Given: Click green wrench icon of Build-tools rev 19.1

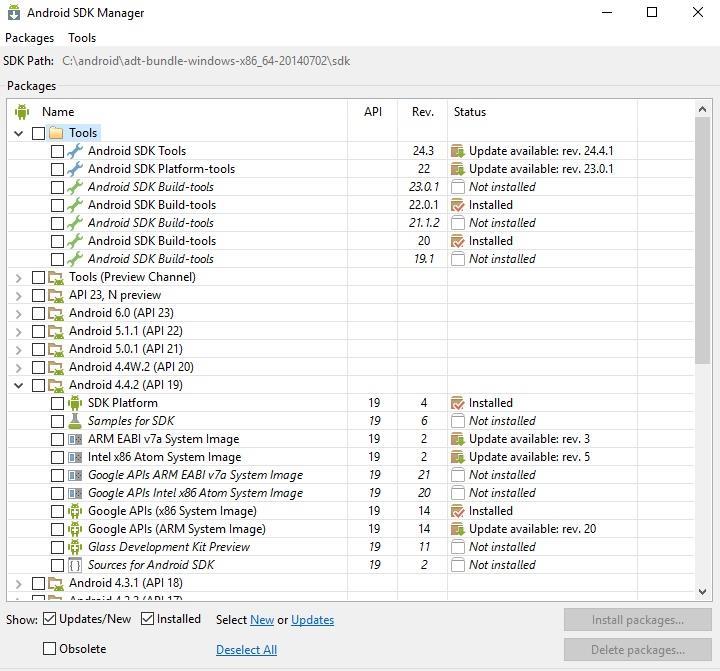Looking at the screenshot, I should pos(75,259).
